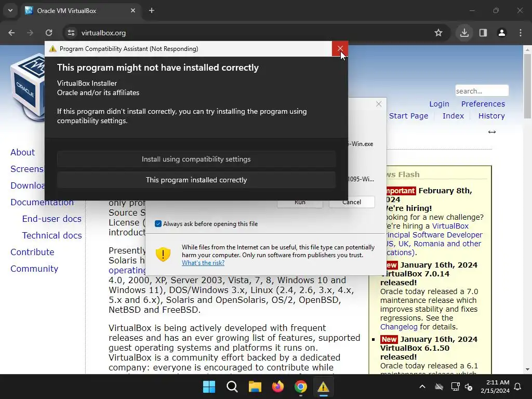Click the OneDrive cloud tray icon
The image size is (532, 399).
point(439,387)
